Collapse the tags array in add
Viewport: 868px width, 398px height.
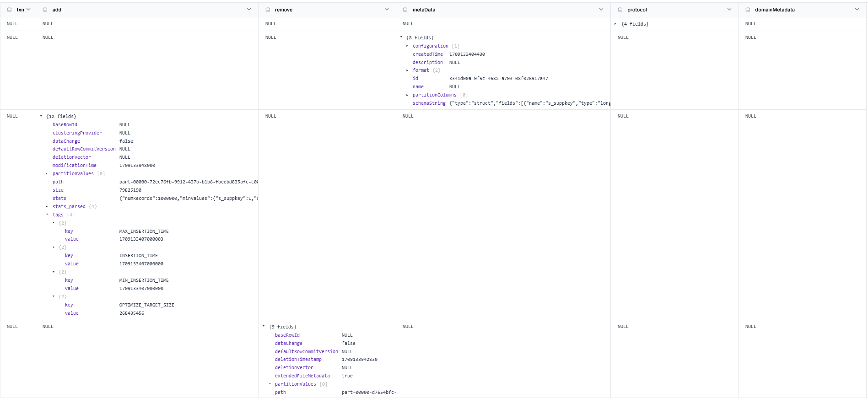tap(47, 215)
